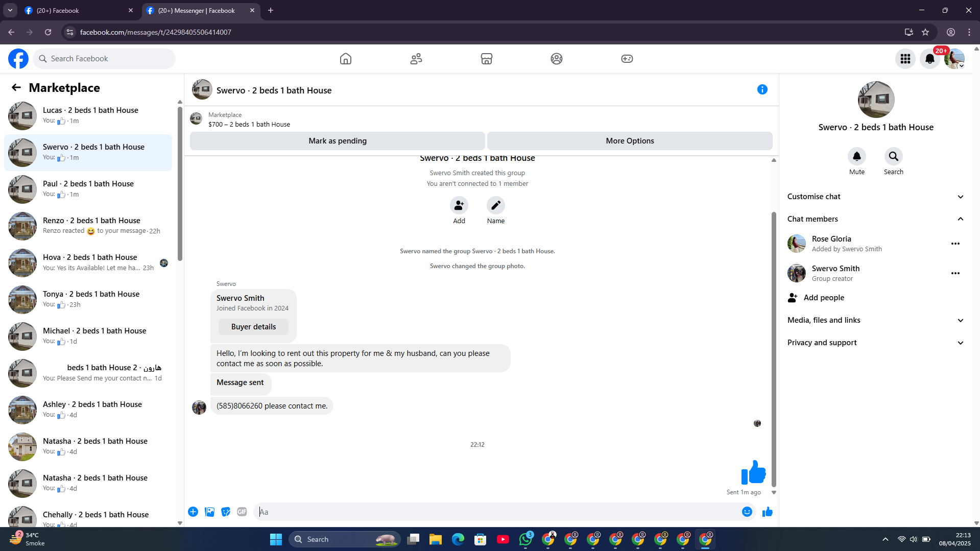The width and height of the screenshot is (980, 551).
Task: Open the Facebook menu grid icon
Action: click(905, 59)
